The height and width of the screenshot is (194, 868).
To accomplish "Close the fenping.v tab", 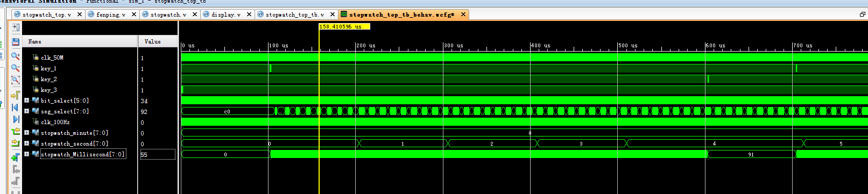I will coord(133,15).
